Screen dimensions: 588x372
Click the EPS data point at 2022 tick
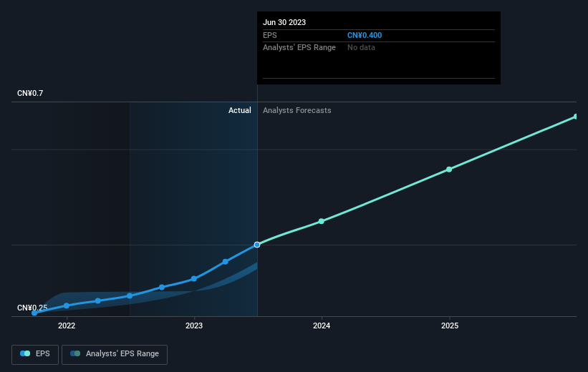[x=67, y=305]
